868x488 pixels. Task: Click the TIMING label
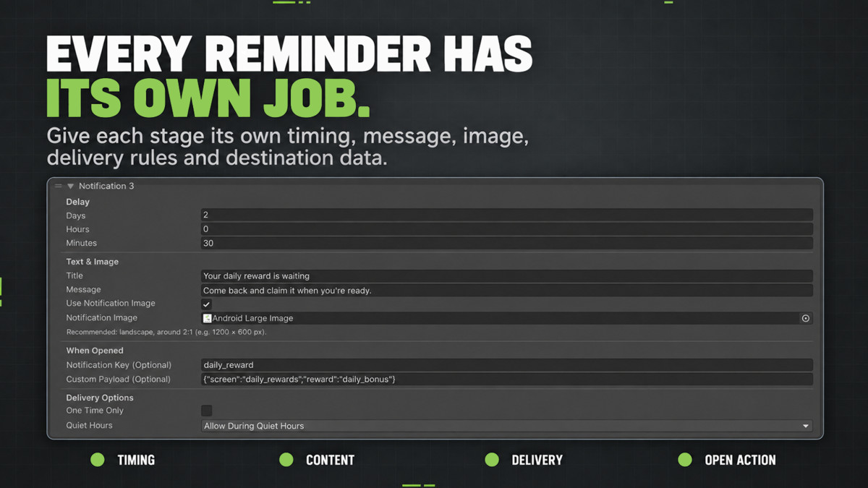tap(136, 460)
